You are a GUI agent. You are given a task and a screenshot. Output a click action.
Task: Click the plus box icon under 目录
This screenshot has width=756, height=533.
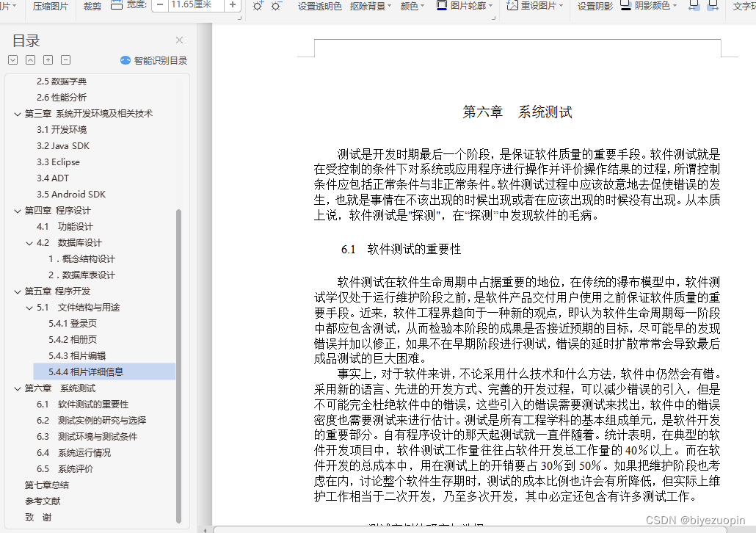click(48, 59)
